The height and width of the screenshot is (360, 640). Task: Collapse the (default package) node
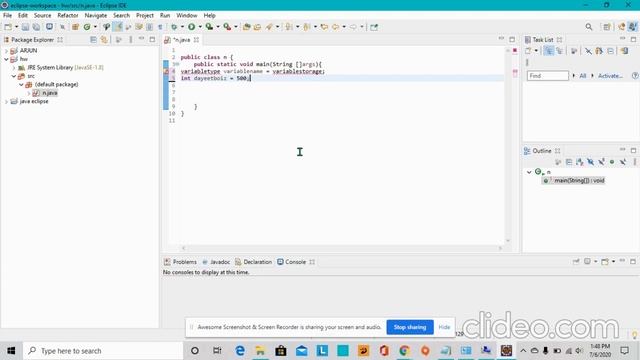22,84
